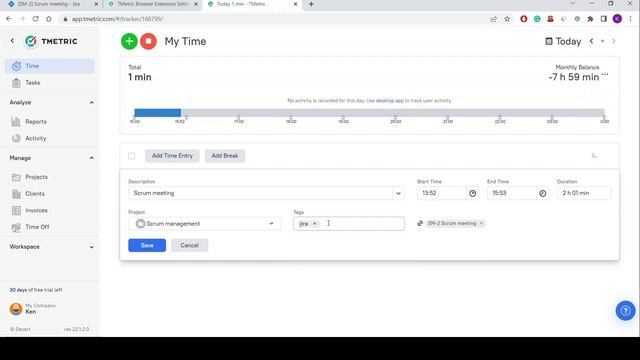Stop the running timer with red button
This screenshot has height=360, width=640.
click(x=148, y=41)
